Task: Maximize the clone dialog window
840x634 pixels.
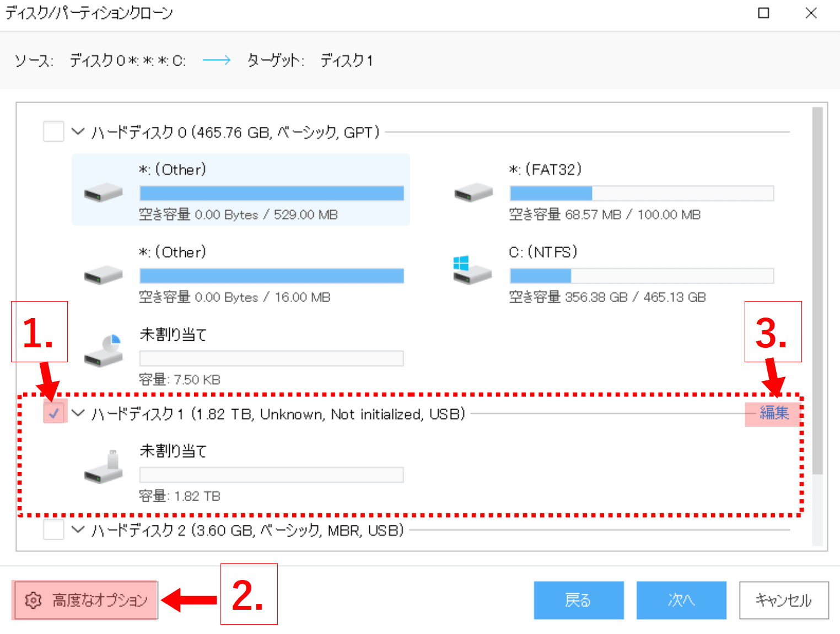Action: [x=763, y=13]
